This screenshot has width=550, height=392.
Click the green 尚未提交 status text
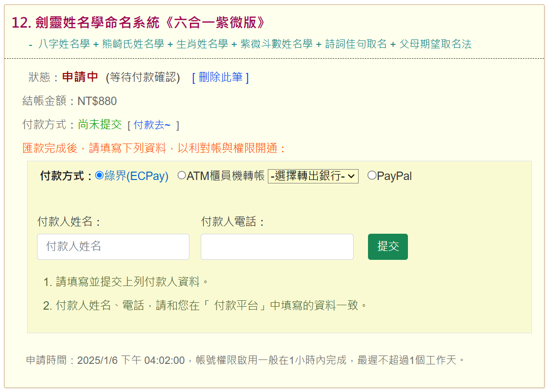[x=100, y=125]
